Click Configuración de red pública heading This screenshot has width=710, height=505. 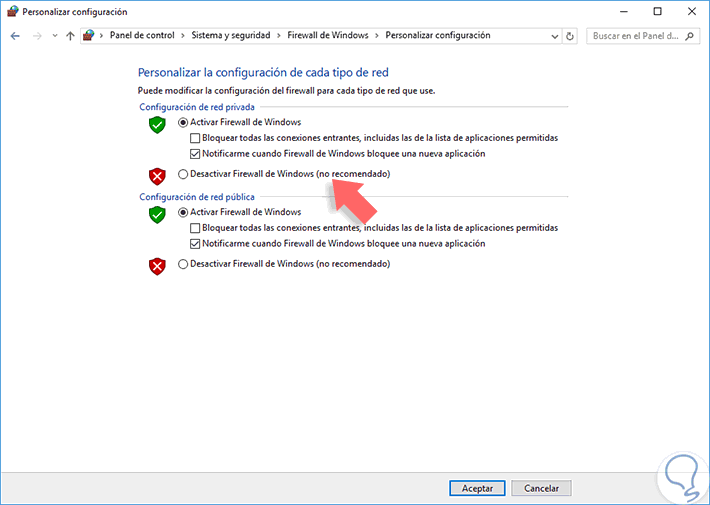[197, 197]
